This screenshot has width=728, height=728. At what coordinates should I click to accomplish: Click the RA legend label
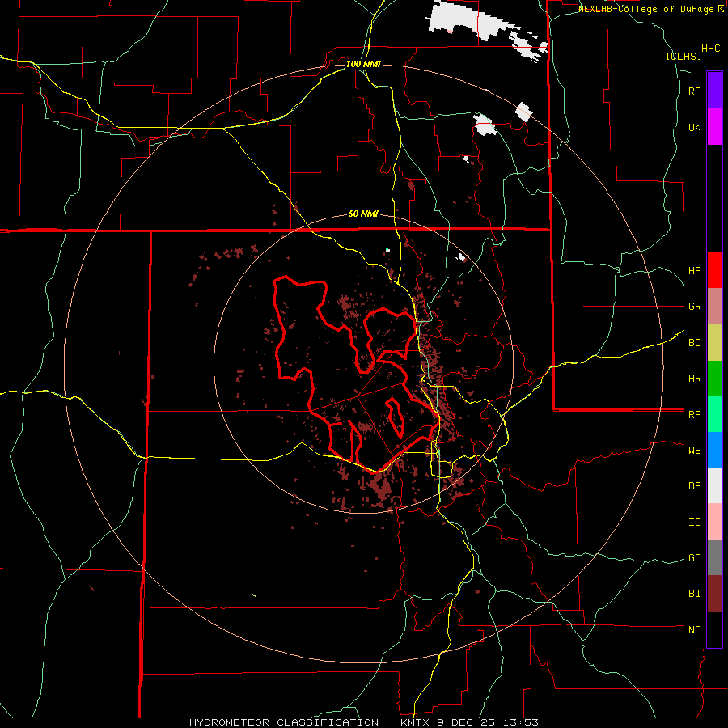point(694,415)
